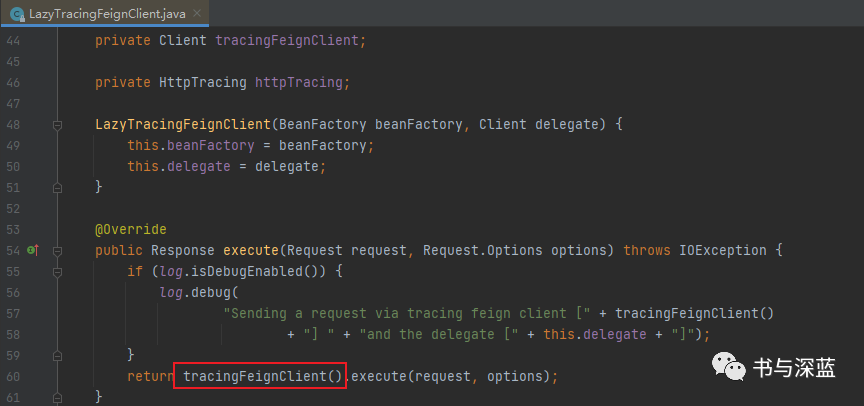
Task: Click the "and the delegate [" string on line 58
Action: pos(438,334)
